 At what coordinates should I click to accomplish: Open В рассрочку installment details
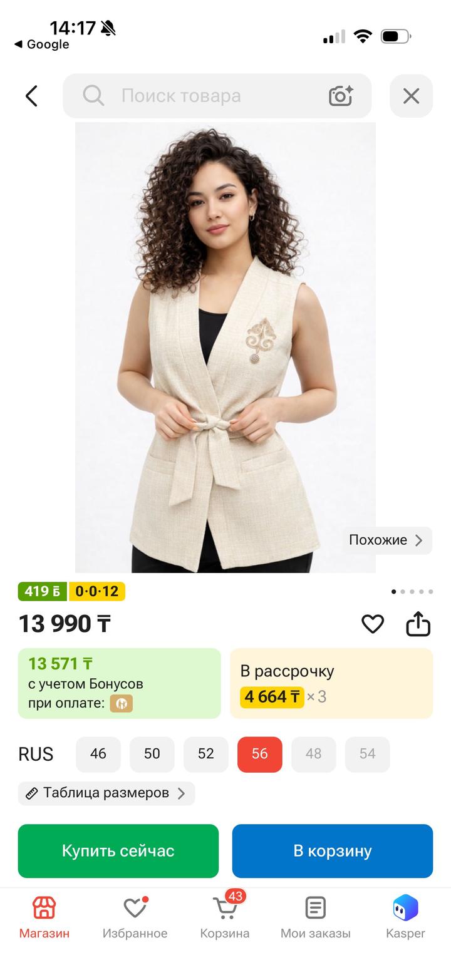[331, 683]
